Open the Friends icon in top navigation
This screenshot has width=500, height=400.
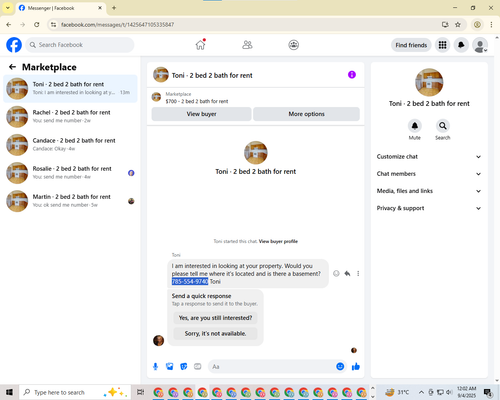[247, 45]
